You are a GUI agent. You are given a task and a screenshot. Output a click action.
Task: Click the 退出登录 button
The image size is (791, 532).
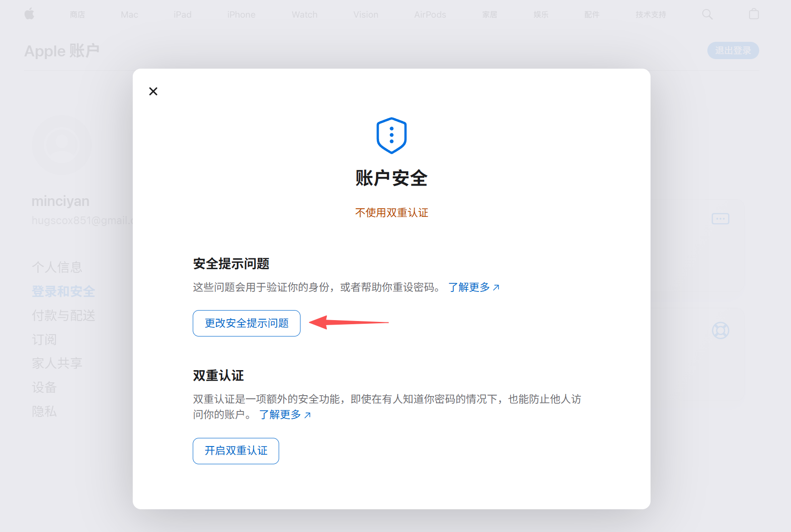[x=733, y=50]
